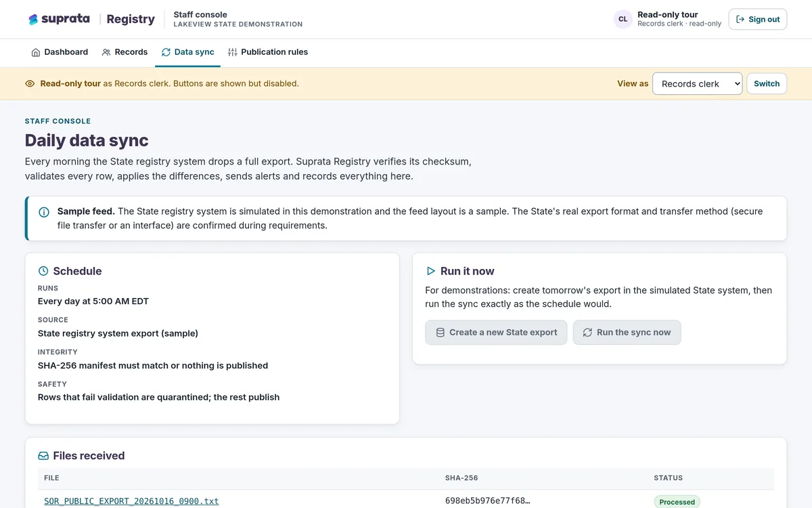The image size is (812, 508).
Task: Go to the Records tab
Action: tap(125, 52)
